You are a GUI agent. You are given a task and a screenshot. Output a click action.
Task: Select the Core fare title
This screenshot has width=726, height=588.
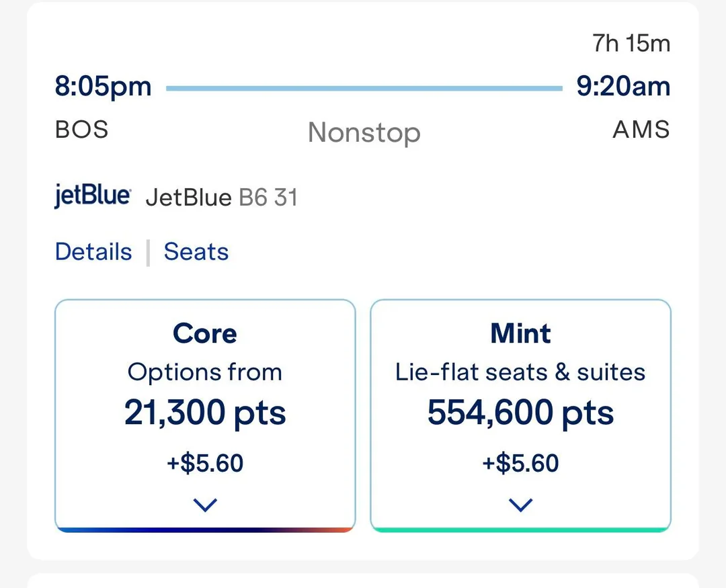(205, 333)
